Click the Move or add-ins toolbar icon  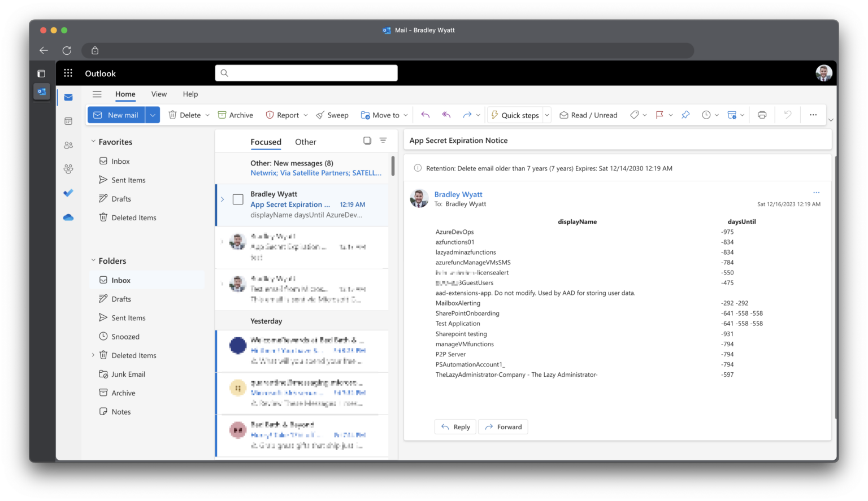coord(732,115)
